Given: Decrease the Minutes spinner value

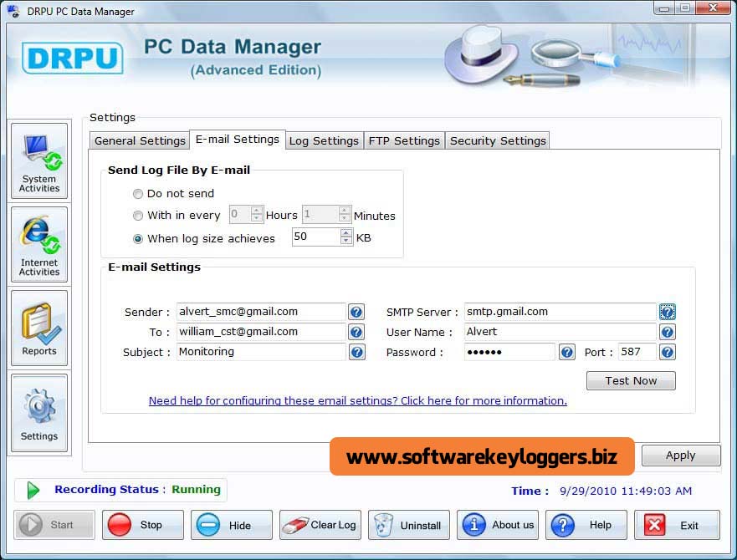Looking at the screenshot, I should pos(345,218).
